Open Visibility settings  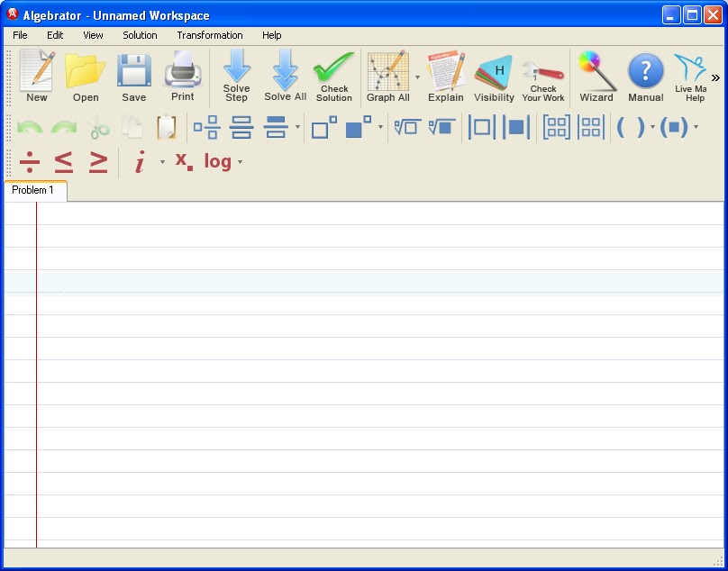click(494, 77)
